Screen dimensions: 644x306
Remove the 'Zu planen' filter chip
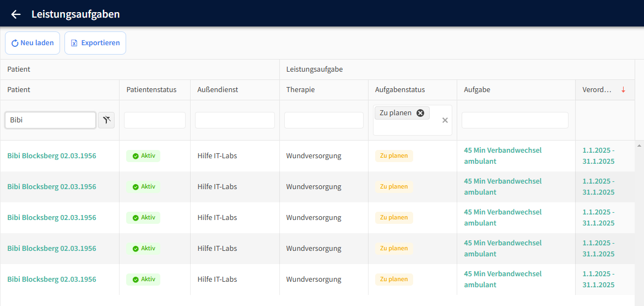(x=420, y=113)
